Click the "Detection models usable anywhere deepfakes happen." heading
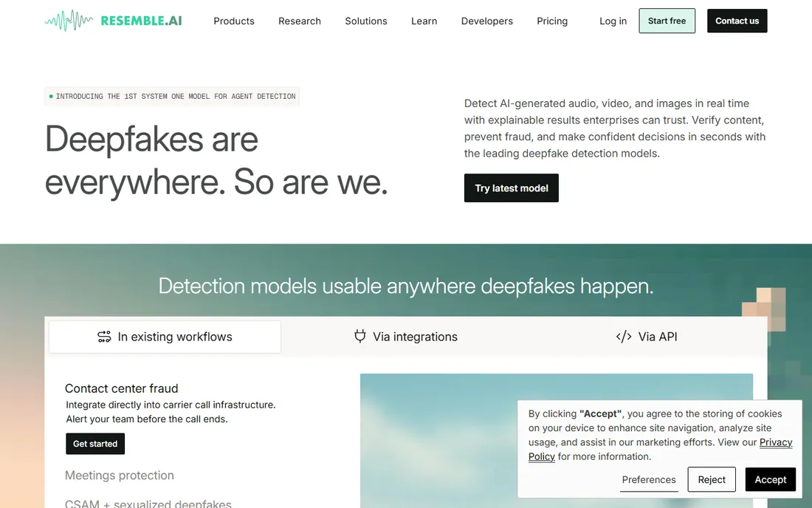Viewport: 812px width, 508px height. pyautogui.click(x=406, y=286)
